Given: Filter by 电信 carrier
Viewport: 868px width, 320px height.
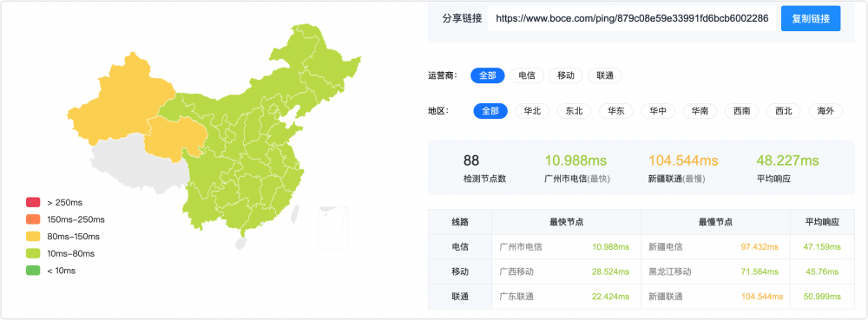Looking at the screenshot, I should (527, 75).
